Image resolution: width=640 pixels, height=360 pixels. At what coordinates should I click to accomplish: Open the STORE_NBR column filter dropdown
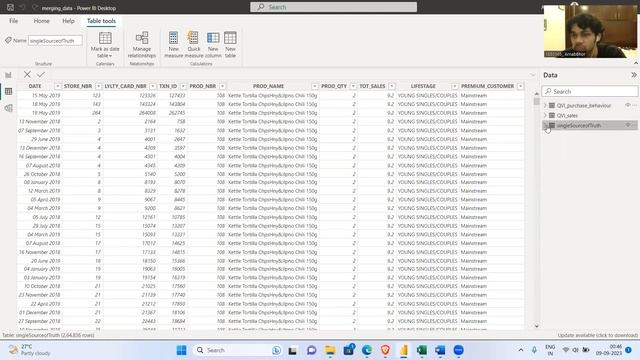coord(98,86)
